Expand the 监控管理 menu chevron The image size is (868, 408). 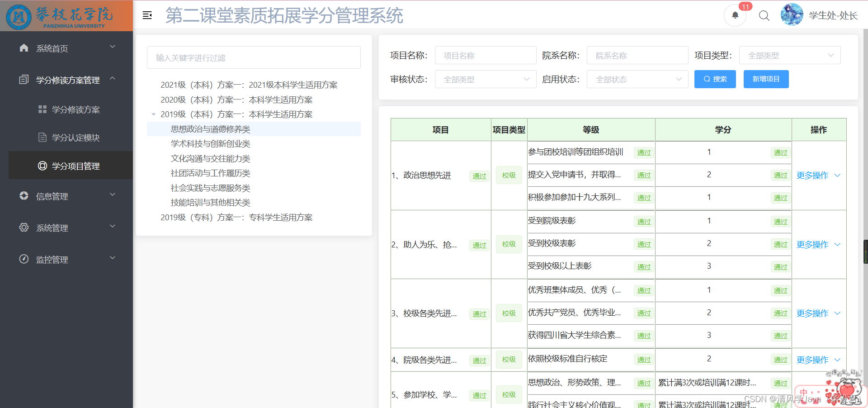point(113,258)
